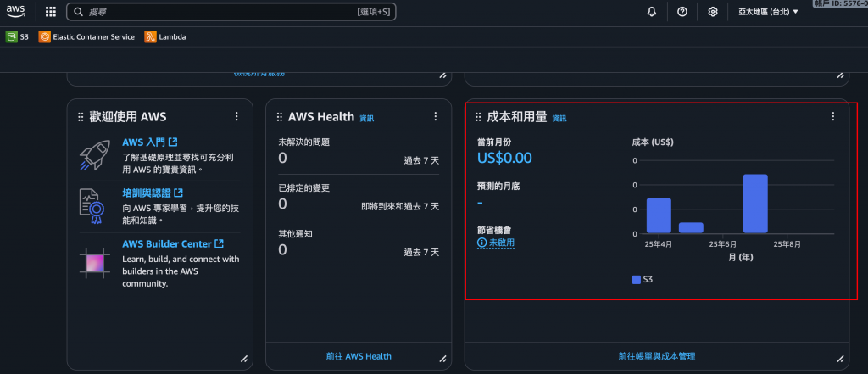Click the 未解決的問題 count value
Image resolution: width=868 pixels, height=374 pixels.
tap(282, 159)
